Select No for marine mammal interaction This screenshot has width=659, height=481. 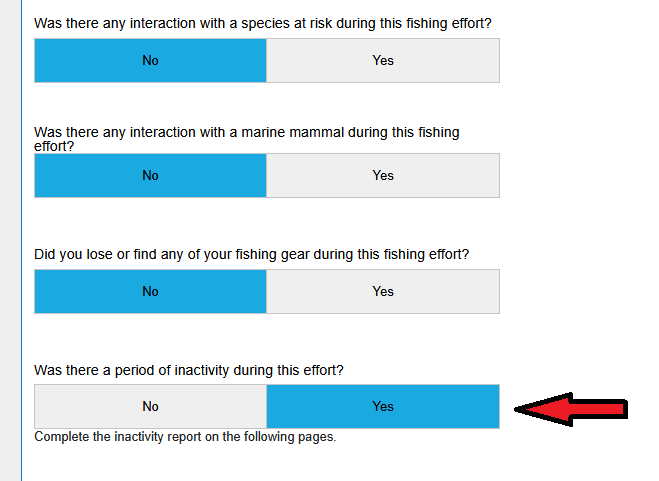coord(150,175)
